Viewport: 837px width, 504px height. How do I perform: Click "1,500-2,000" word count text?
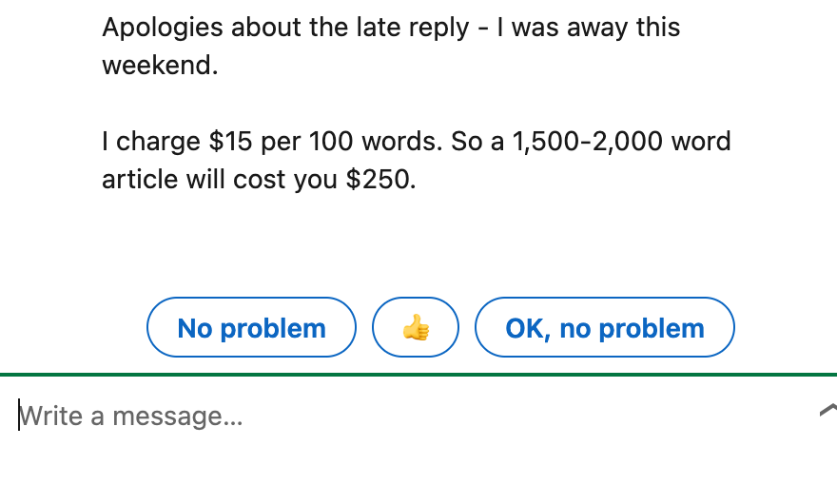[587, 142]
